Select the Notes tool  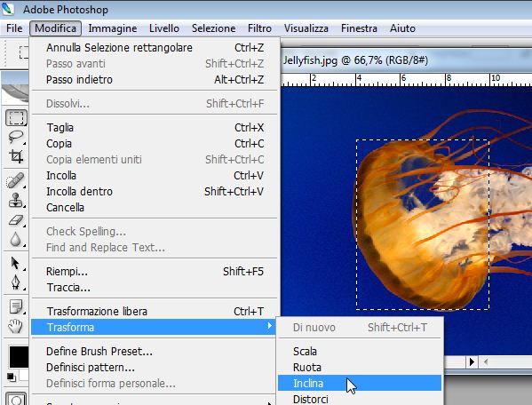coord(16,306)
